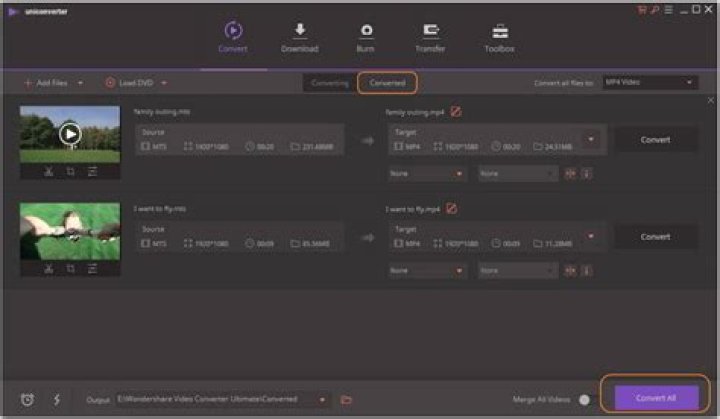720x419 pixels.
Task: Open output folder icon in bottom bar
Action: pos(347,399)
